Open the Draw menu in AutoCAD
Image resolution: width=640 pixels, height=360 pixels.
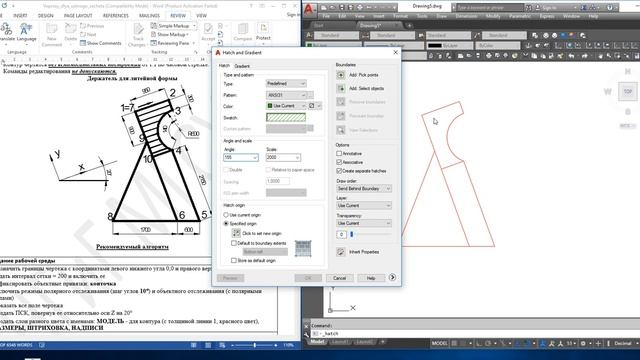[x=442, y=16]
